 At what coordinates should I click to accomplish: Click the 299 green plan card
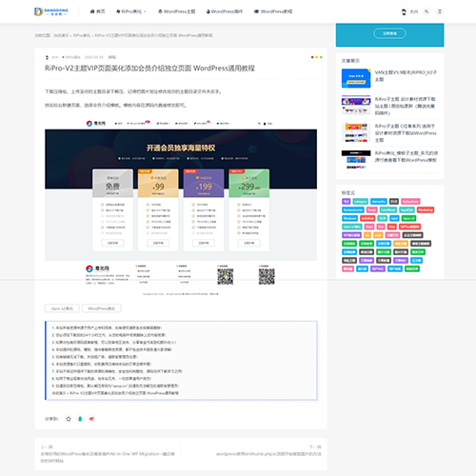coord(249,210)
